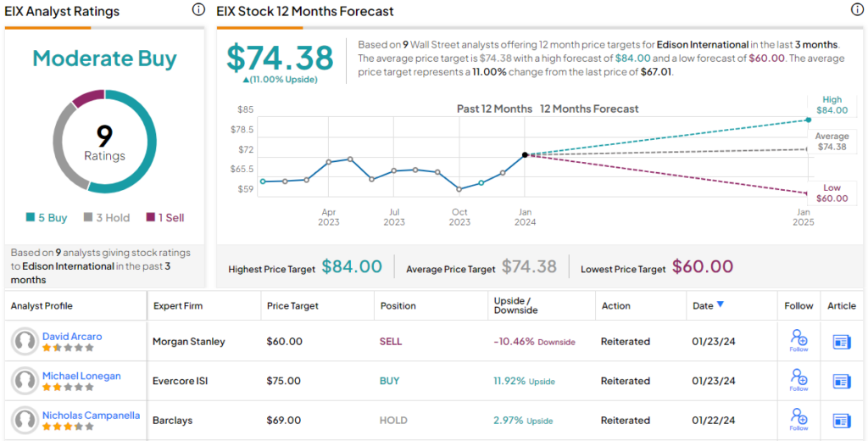The height and width of the screenshot is (441, 868).
Task: Open article icon for Barclays rating
Action: tap(842, 420)
